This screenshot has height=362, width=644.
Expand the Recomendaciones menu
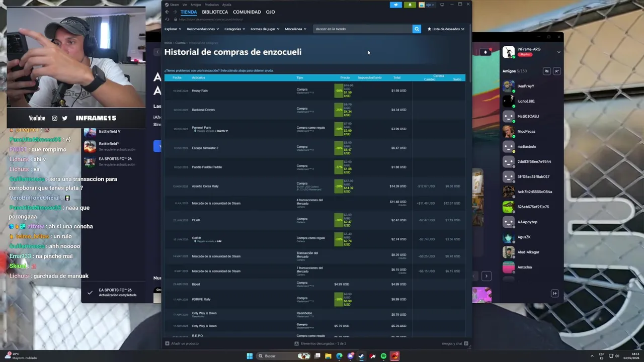pyautogui.click(x=203, y=29)
